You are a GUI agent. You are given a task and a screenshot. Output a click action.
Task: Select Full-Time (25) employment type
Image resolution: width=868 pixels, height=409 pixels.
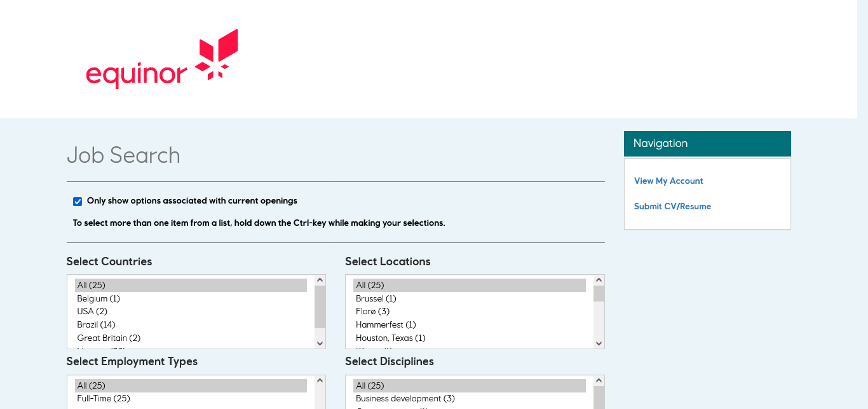(x=104, y=399)
